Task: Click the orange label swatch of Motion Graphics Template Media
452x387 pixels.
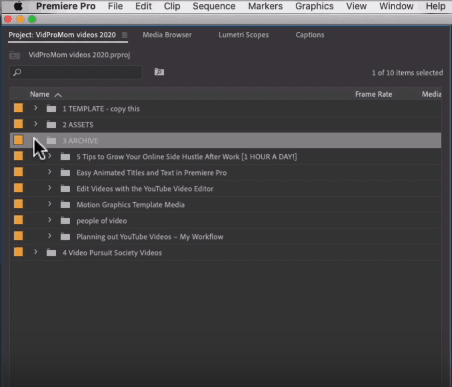Action: tap(19, 204)
